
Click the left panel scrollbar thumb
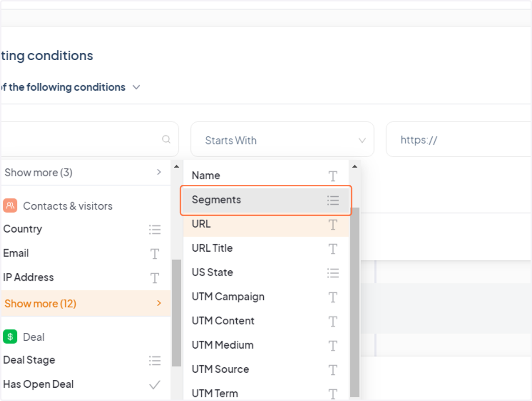[176, 313]
